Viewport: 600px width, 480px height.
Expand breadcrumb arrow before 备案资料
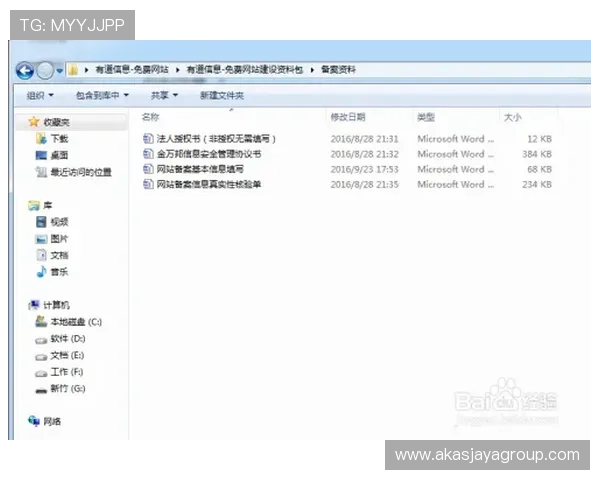tap(312, 70)
